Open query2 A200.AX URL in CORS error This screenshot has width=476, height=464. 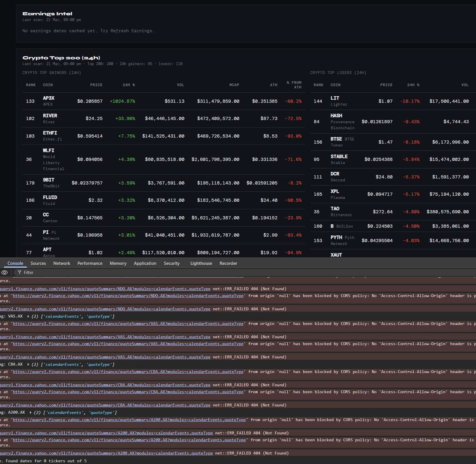pos(129,440)
